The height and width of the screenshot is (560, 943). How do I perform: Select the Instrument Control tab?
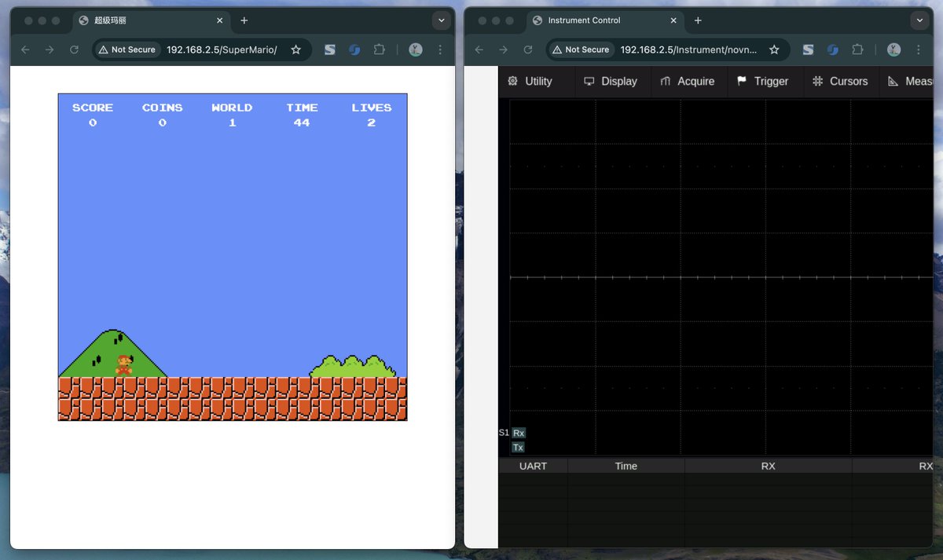[605, 20]
